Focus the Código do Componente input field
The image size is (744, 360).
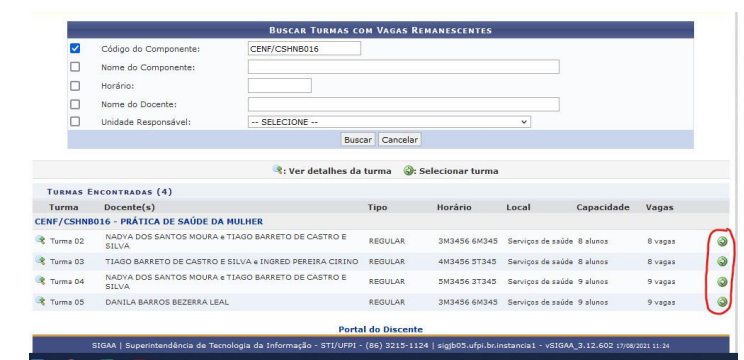tap(304, 48)
